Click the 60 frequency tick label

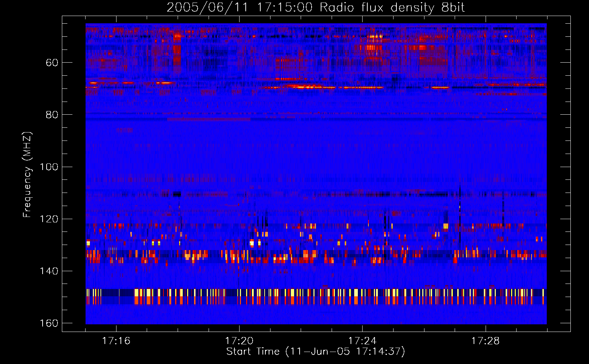tap(52, 63)
